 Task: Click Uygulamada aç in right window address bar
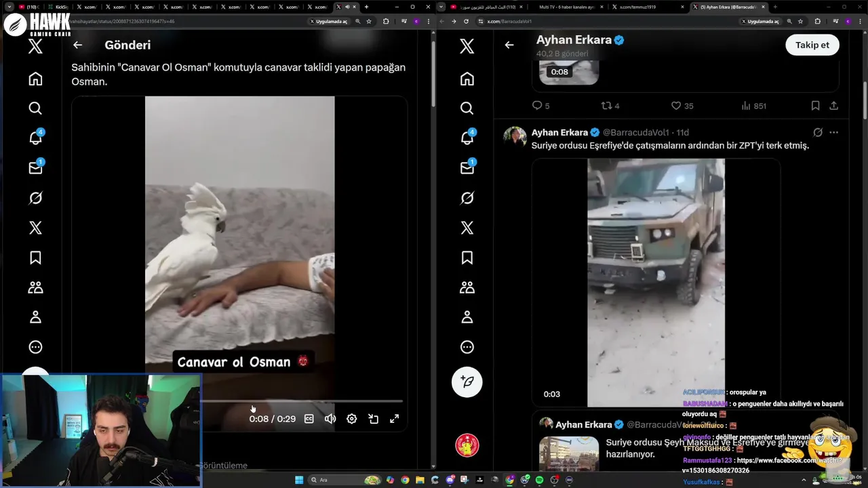[x=761, y=21]
